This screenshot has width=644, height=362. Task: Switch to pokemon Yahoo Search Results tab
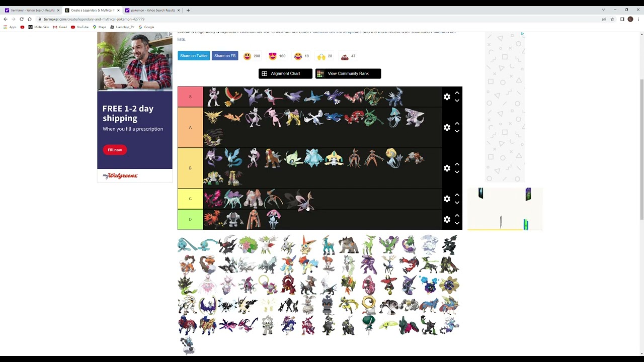click(x=152, y=10)
